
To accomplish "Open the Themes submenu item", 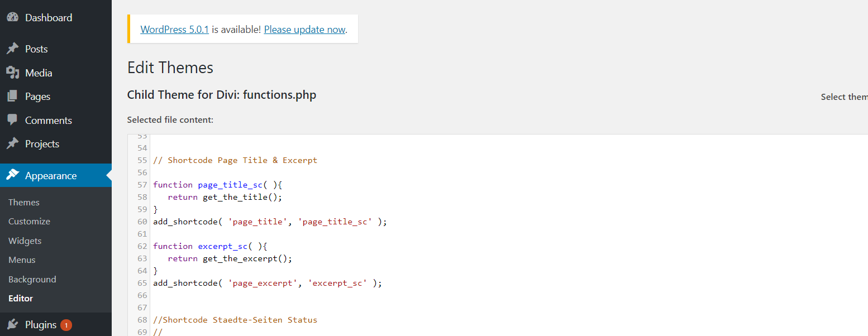I will click(x=24, y=203).
